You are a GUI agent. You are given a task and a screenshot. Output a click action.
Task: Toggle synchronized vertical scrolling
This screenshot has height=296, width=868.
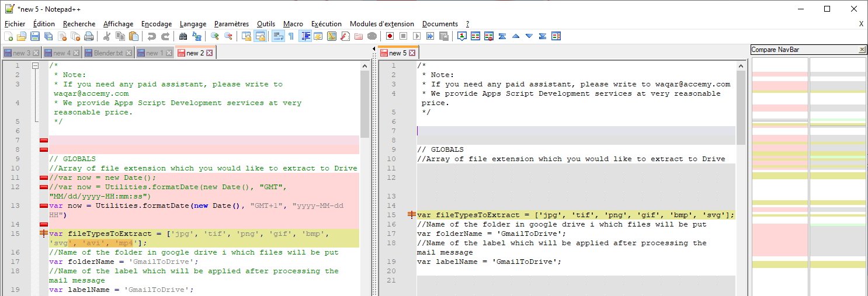pos(246,36)
